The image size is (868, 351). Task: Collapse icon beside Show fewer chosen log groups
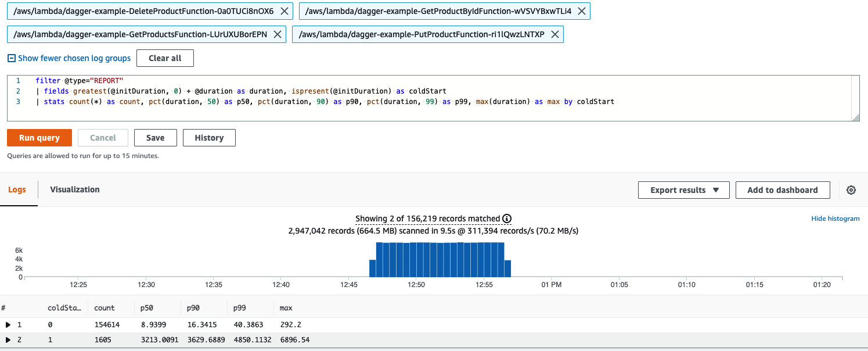click(x=11, y=58)
